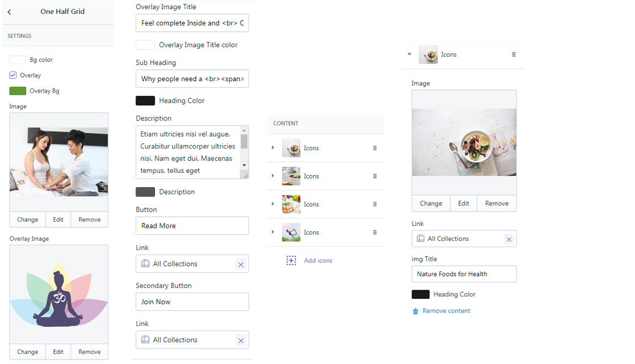Open the green Overlay Bg color swatch
635x364 pixels.
point(18,91)
